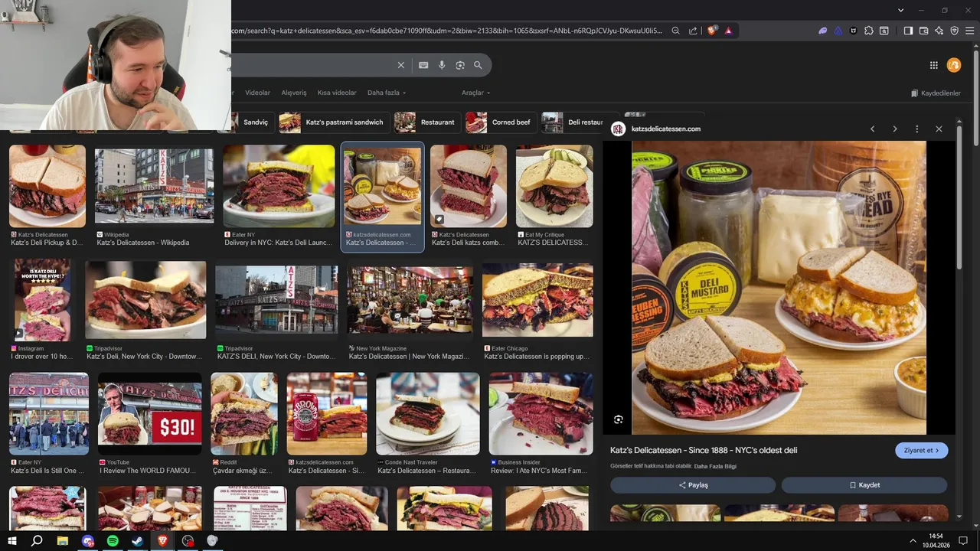This screenshot has width=980, height=551.
Task: Open Brave Shields lion icon
Action: point(712,31)
